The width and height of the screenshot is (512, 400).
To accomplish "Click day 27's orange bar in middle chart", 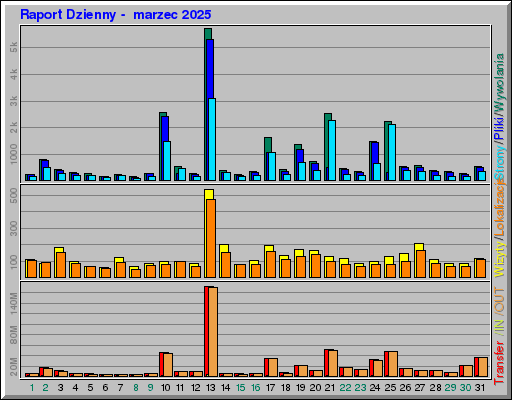I will [421, 264].
